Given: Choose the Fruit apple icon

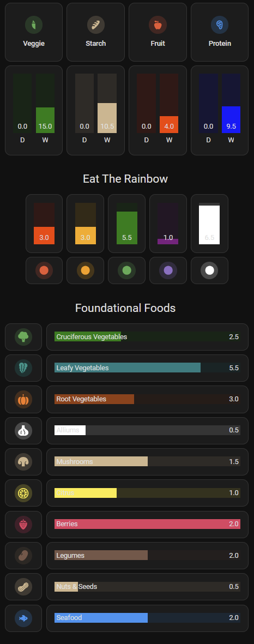Looking at the screenshot, I should 158,25.
